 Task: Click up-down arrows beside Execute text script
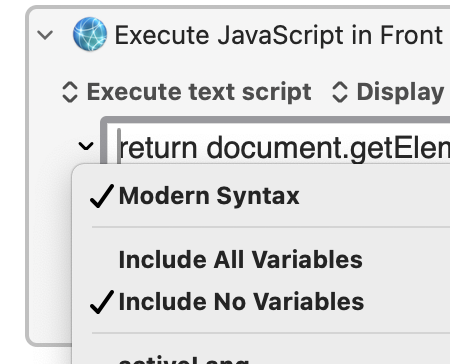tap(70, 92)
